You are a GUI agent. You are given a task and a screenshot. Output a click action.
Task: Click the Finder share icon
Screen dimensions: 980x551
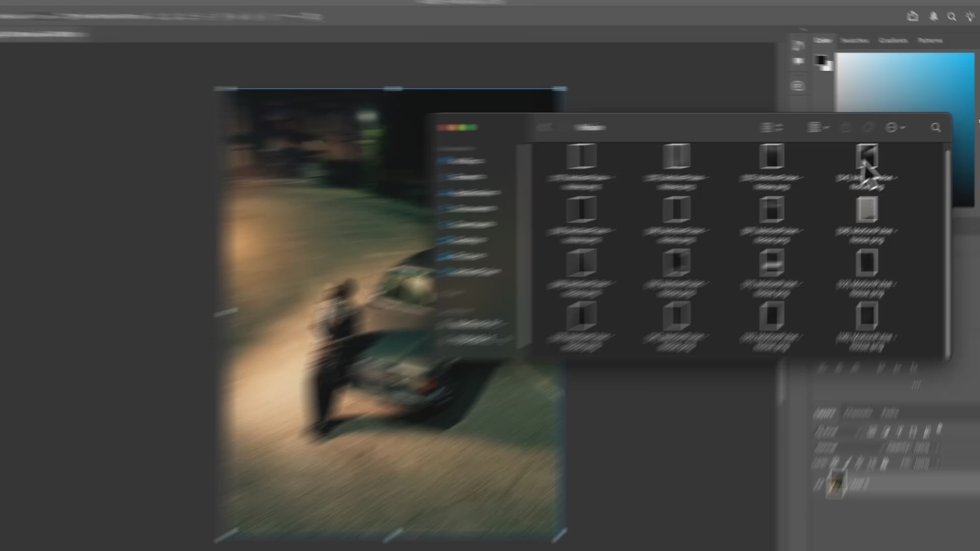846,128
